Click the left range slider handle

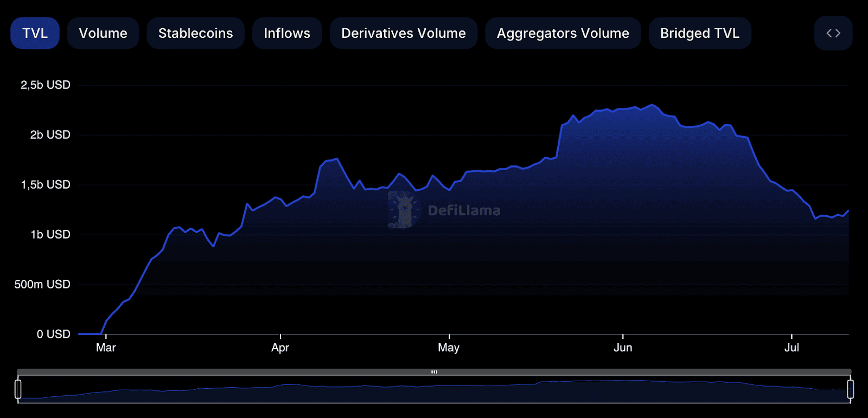click(x=18, y=389)
